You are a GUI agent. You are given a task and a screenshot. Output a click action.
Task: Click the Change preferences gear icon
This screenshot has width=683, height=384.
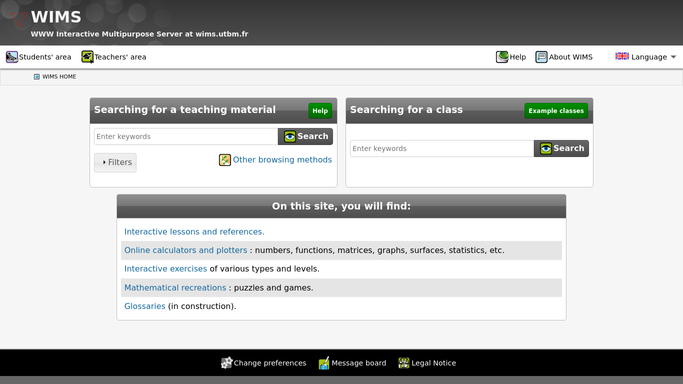pyautogui.click(x=227, y=363)
